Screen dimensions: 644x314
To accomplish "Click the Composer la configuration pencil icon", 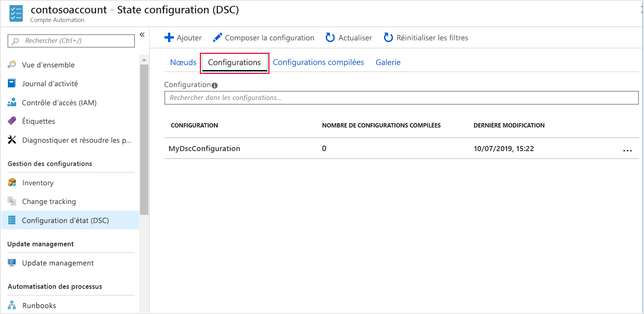I will (x=218, y=37).
